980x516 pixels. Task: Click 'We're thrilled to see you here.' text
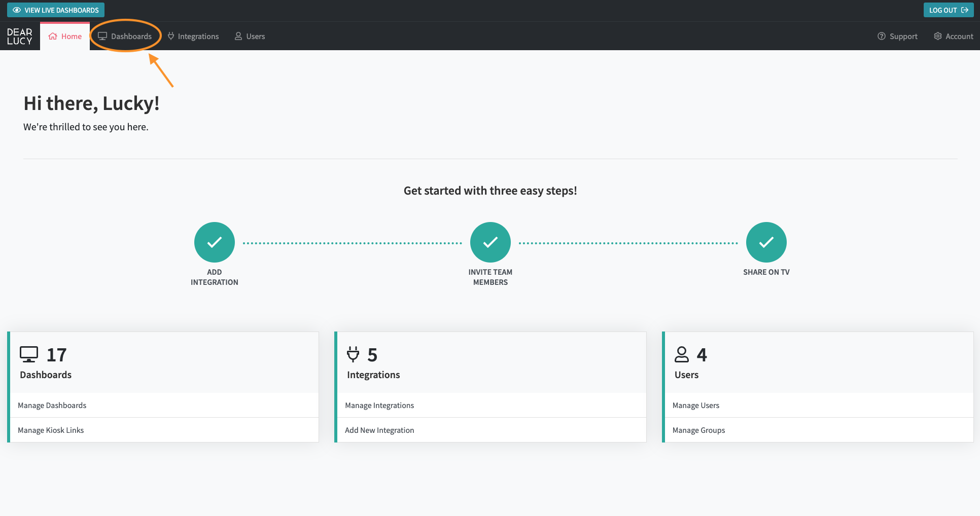(86, 127)
